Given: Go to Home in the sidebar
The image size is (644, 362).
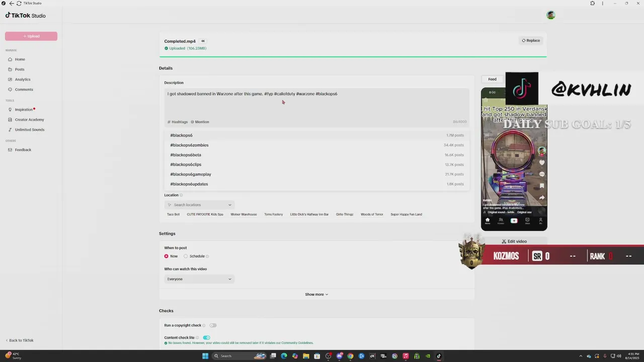Looking at the screenshot, I should pyautogui.click(x=20, y=59).
